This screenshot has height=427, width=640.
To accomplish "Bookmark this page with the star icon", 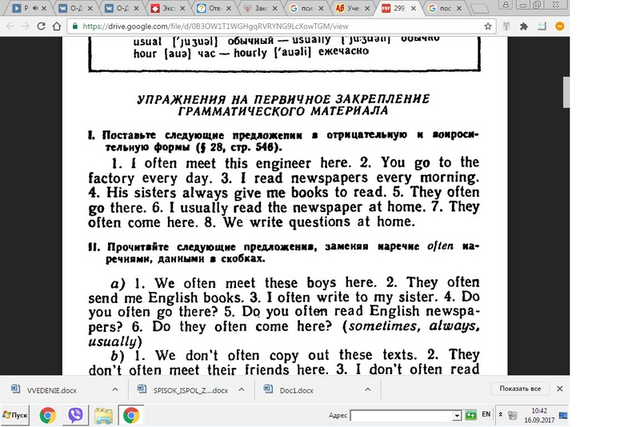I will (488, 26).
